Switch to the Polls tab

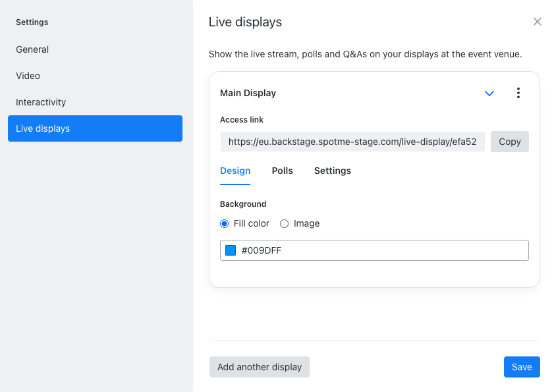click(x=282, y=171)
